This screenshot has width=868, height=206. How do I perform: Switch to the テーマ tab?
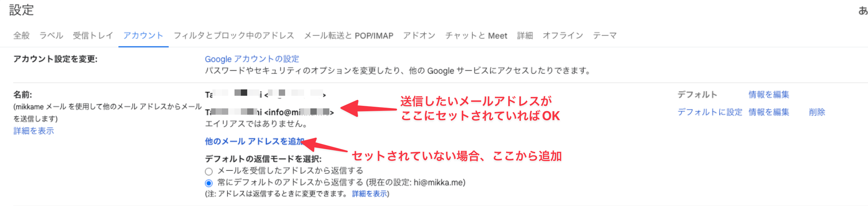point(605,36)
